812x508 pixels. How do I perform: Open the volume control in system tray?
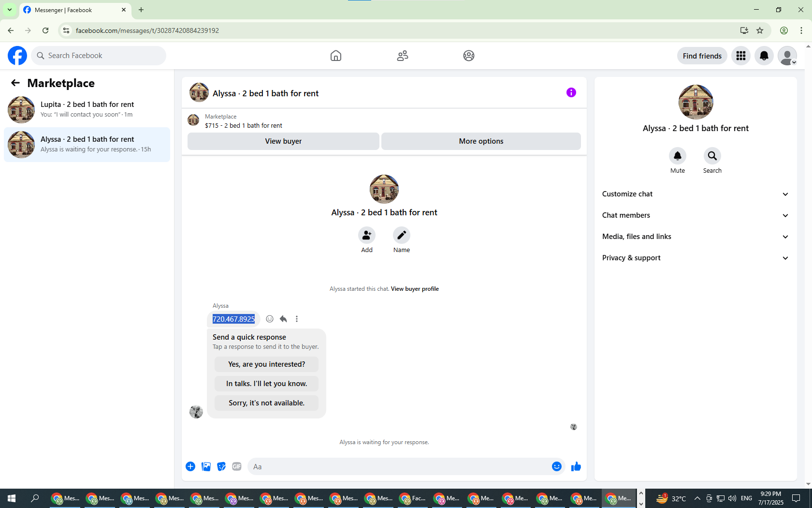[x=732, y=498]
